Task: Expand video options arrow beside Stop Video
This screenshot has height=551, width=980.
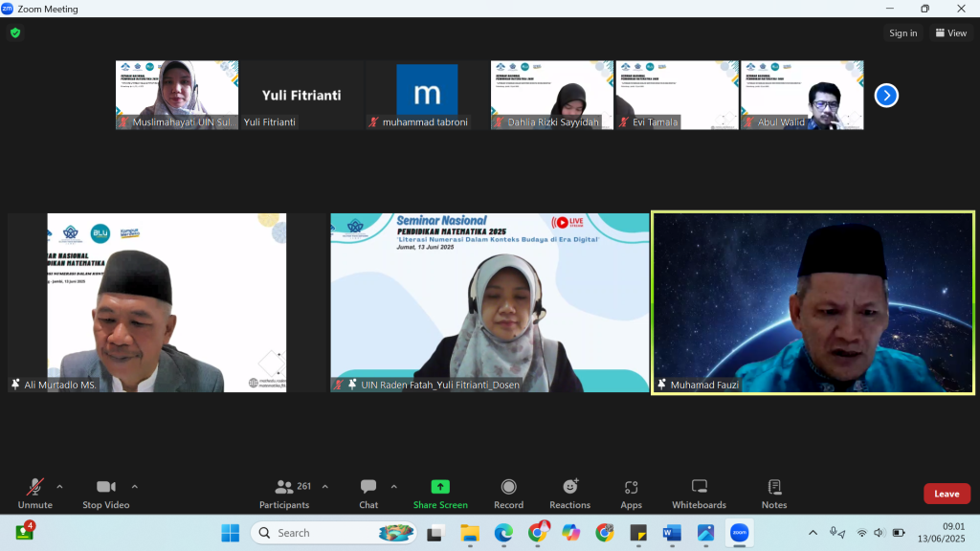Action: (134, 486)
